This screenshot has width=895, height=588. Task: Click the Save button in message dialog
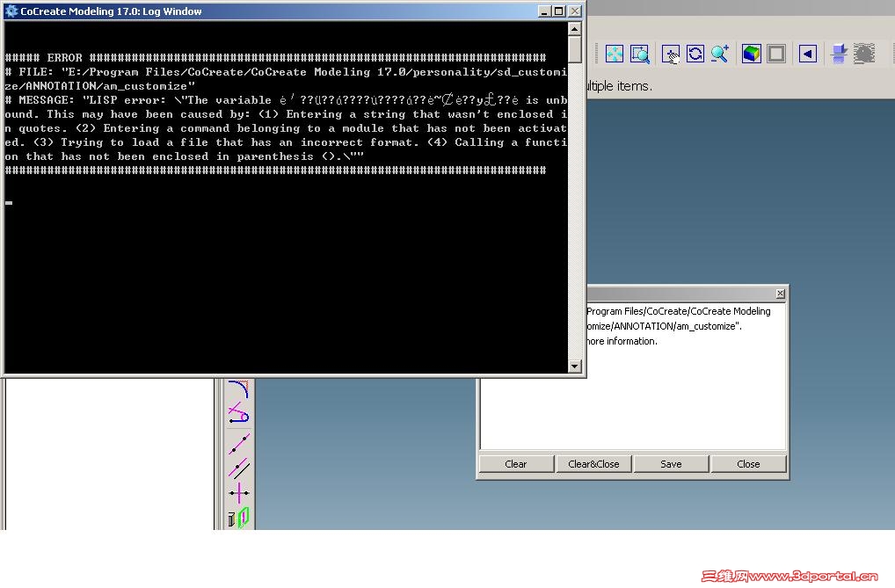(672, 464)
